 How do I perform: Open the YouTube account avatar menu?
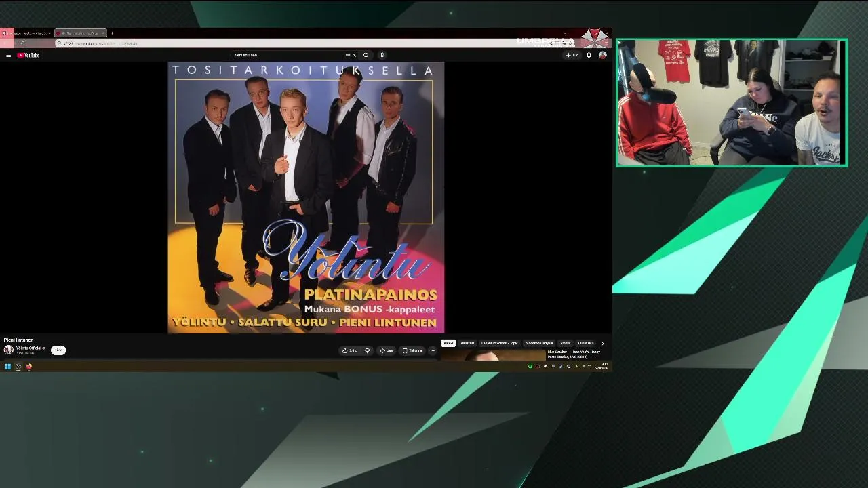pos(602,55)
